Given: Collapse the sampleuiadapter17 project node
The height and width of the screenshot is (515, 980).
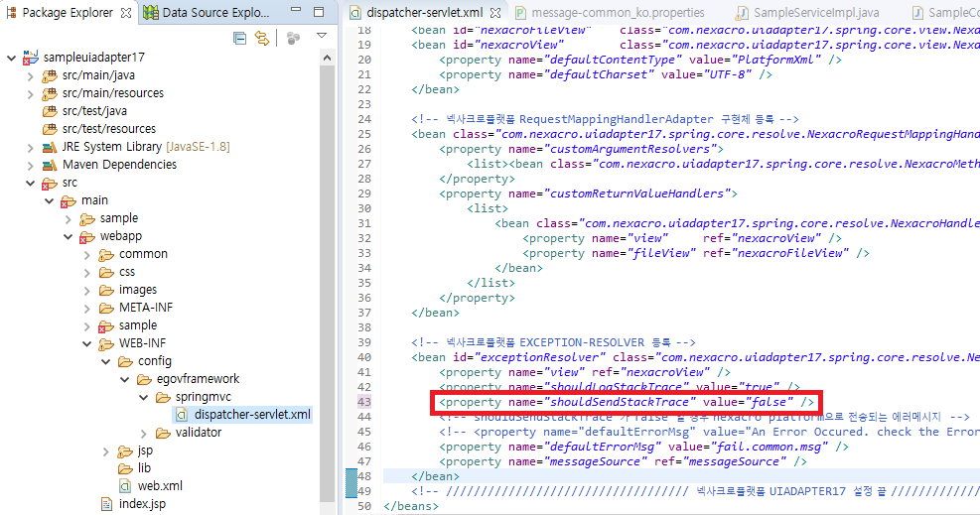Looking at the screenshot, I should point(11,58).
